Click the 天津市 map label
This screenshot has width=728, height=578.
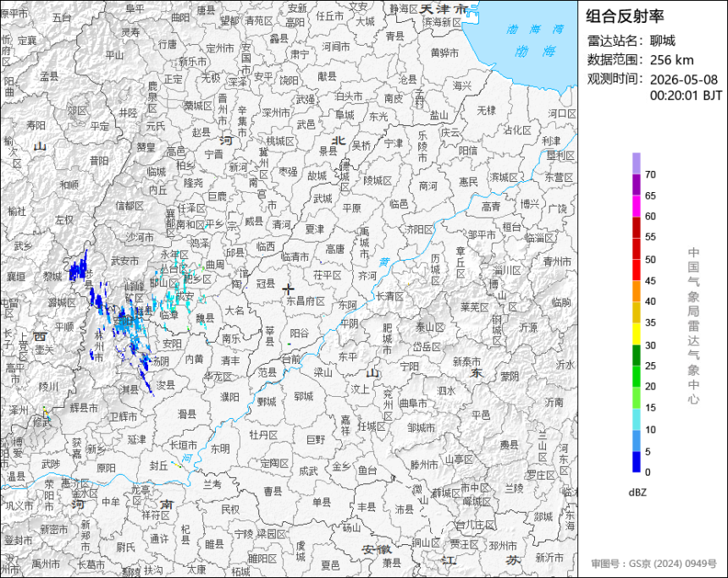(444, 9)
